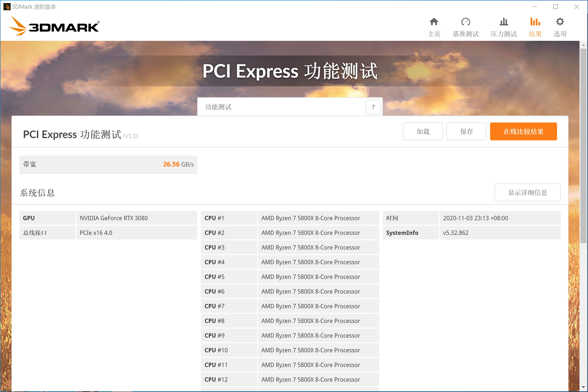The image size is (588, 392).
Task: Click the 加载 (Load) button
Action: click(423, 131)
